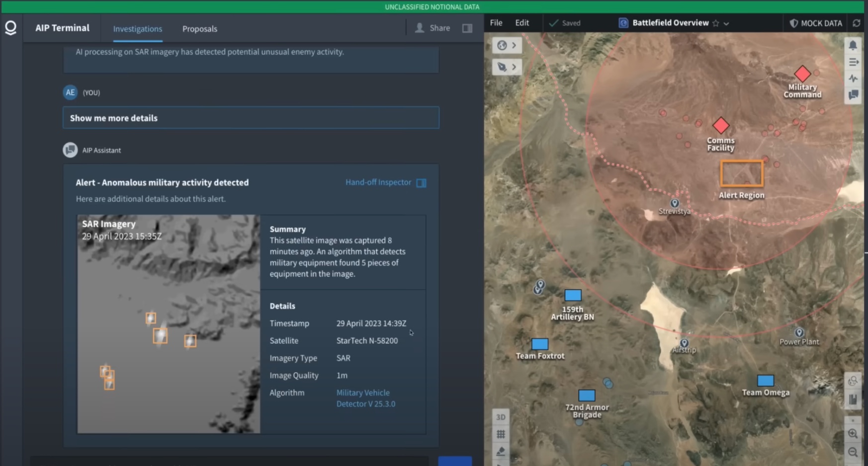
Task: Click the activity pulse icon
Action: pyautogui.click(x=853, y=78)
